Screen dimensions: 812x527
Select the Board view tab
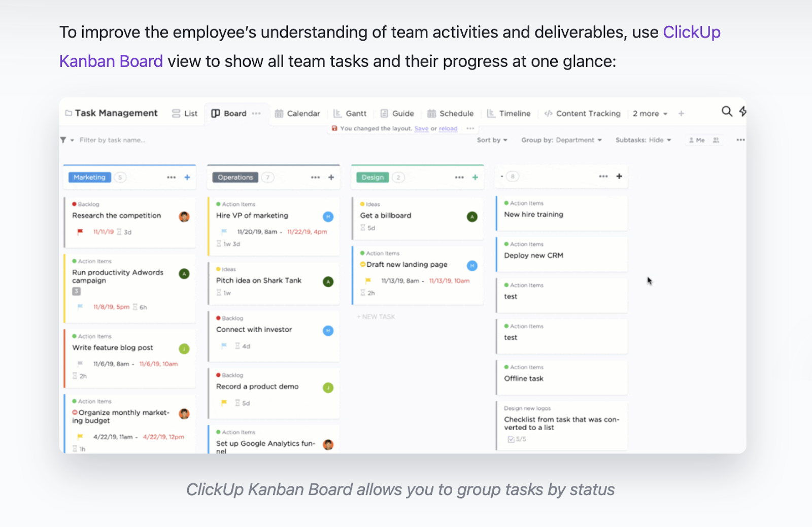tap(229, 114)
